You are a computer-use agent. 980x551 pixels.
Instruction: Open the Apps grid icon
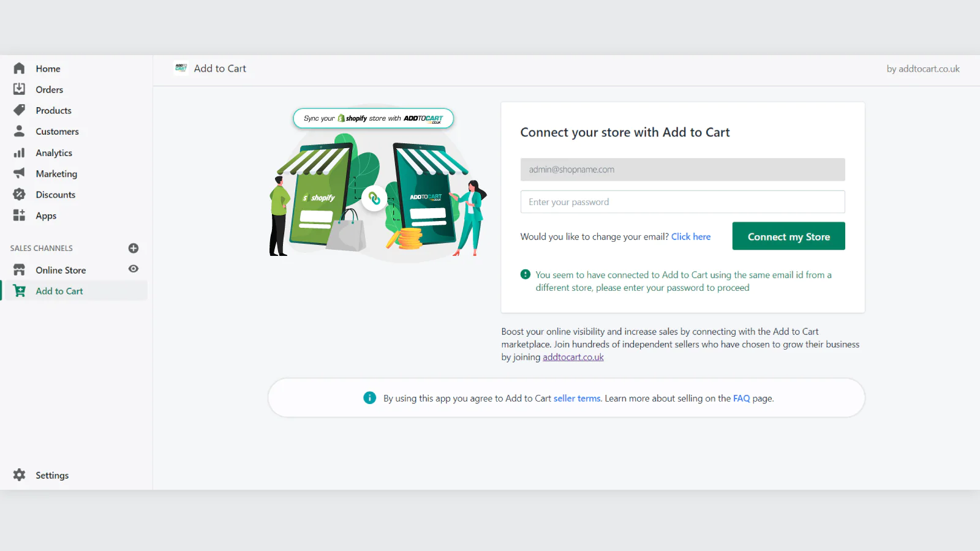tap(19, 216)
